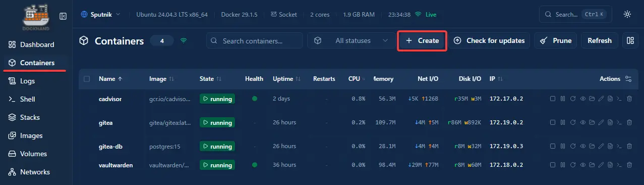View gitea container details eye icon
Screen dimensions: 644x185
[582, 122]
